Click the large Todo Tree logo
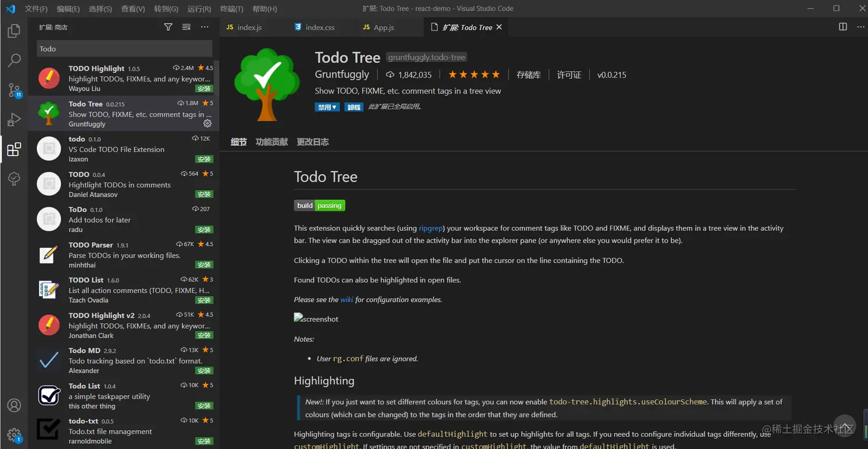 point(267,84)
